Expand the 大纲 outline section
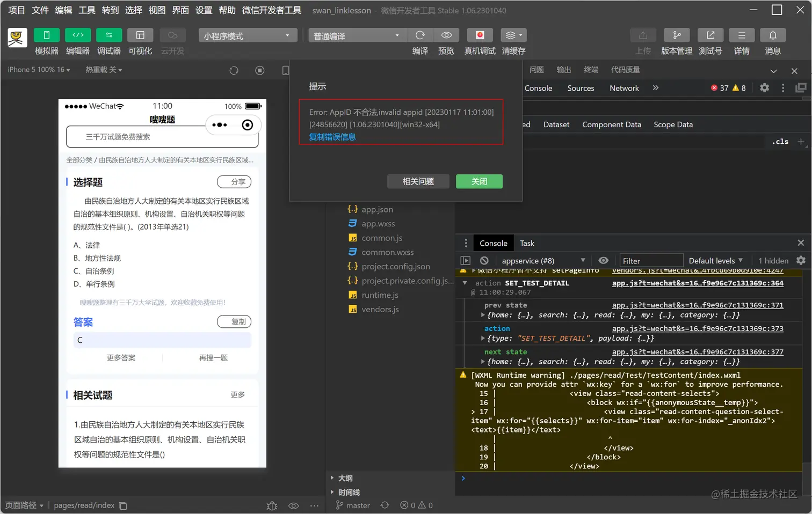This screenshot has width=812, height=514. click(x=345, y=478)
